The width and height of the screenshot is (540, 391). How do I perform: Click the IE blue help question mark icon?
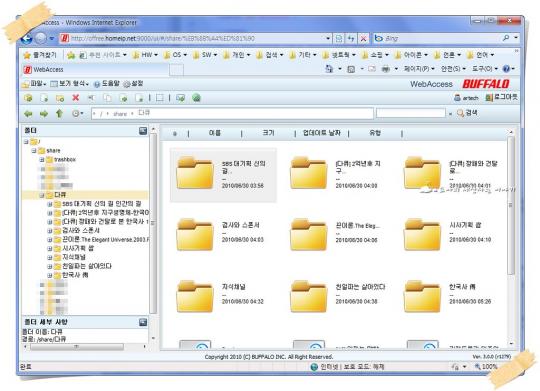coord(506,69)
